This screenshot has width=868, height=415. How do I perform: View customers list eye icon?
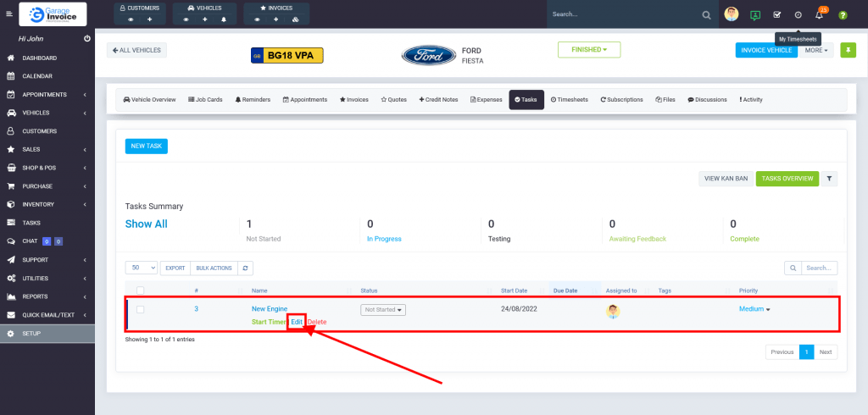(131, 19)
